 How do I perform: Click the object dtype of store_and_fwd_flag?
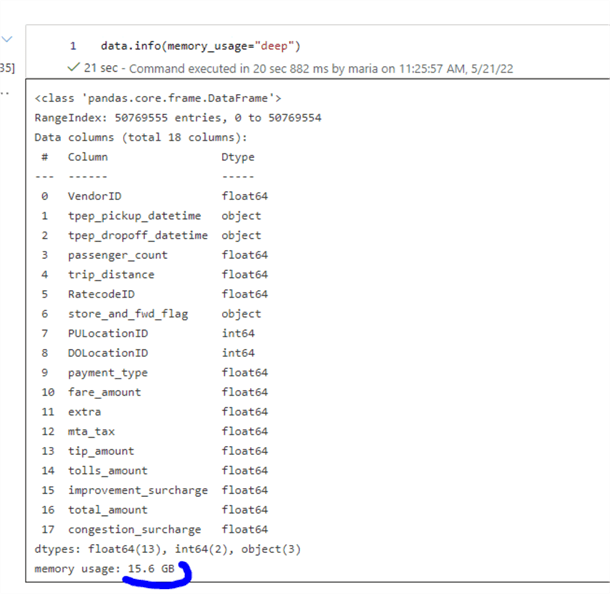(x=241, y=314)
